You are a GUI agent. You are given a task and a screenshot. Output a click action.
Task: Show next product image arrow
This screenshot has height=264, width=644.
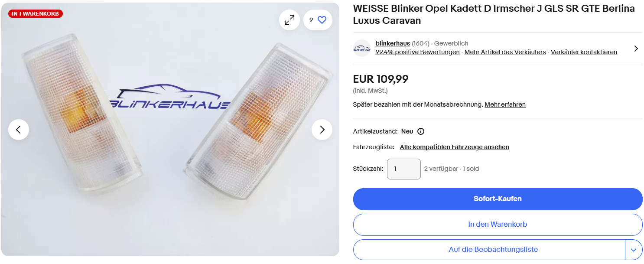point(322,130)
